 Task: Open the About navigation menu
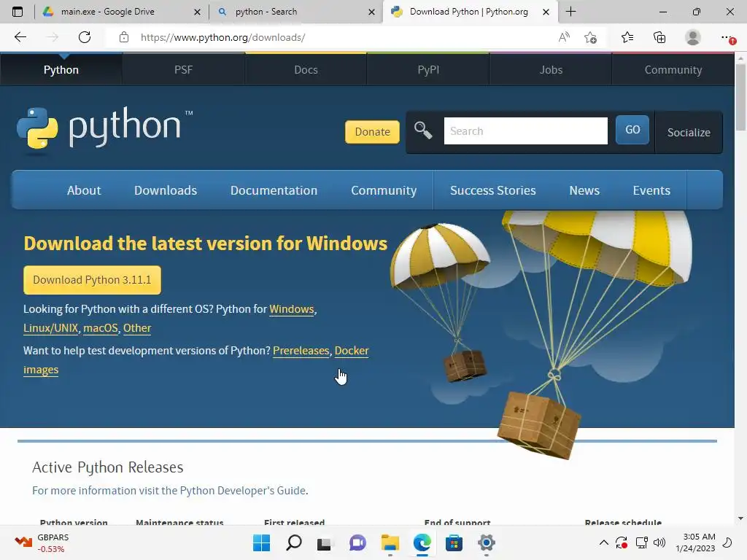pyautogui.click(x=84, y=190)
